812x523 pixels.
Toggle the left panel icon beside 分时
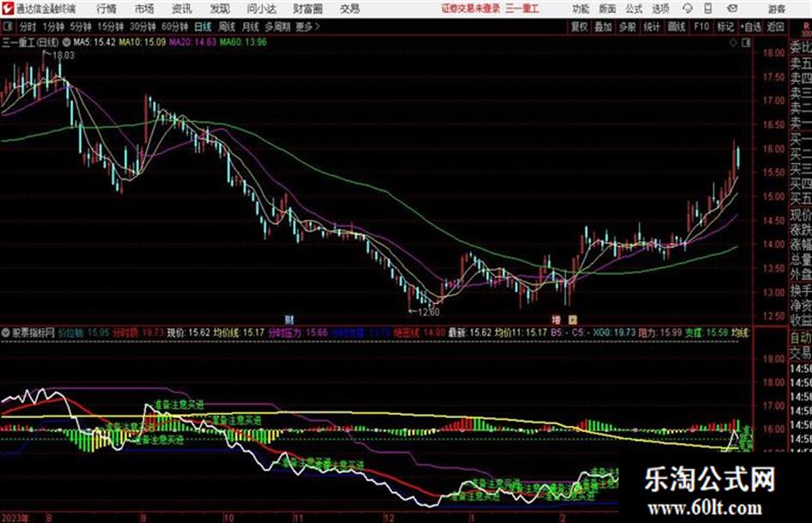point(8,27)
